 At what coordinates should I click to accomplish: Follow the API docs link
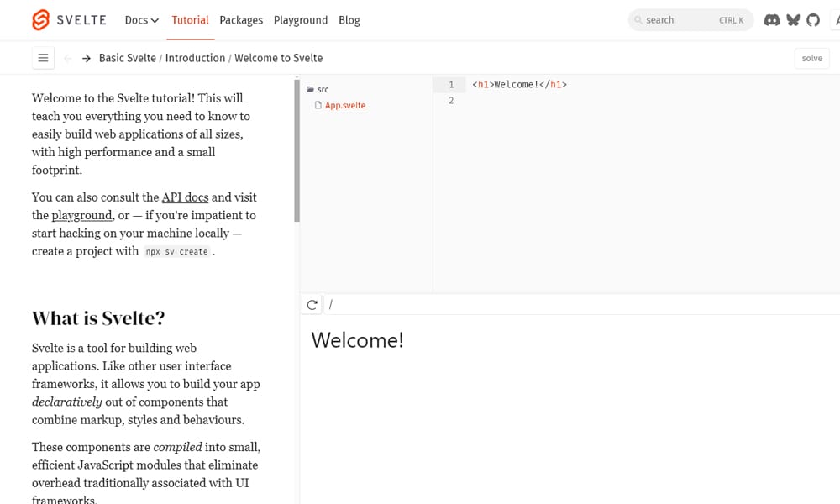point(186,197)
